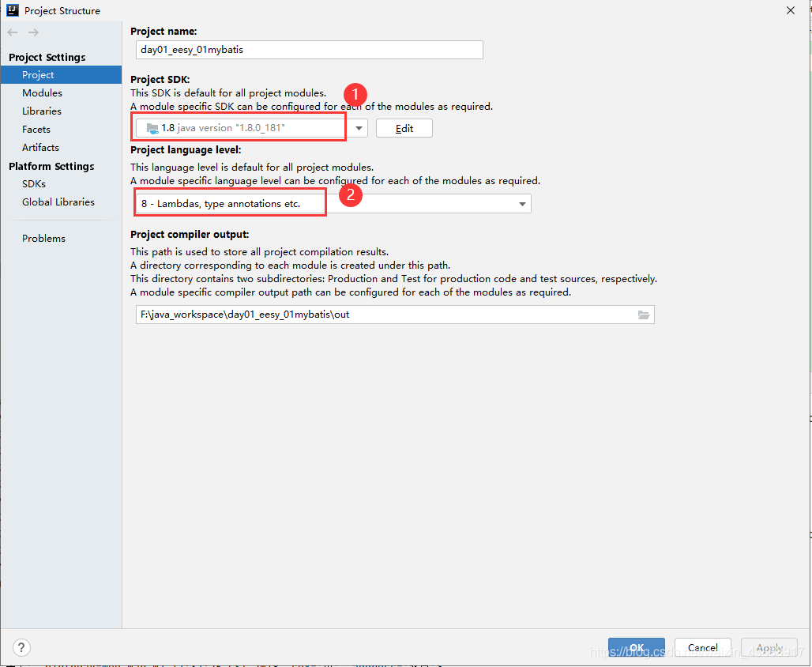This screenshot has width=812, height=667.
Task: Click the IntelliJ IDEA logo in title bar
Action: point(13,9)
